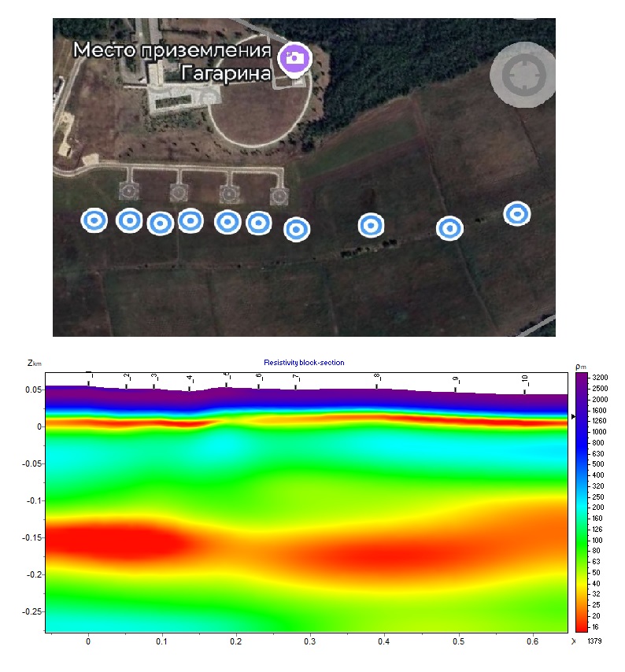Screen dimensions: 625x672
Task: Click the second blue marker from right
Action: [449, 227]
